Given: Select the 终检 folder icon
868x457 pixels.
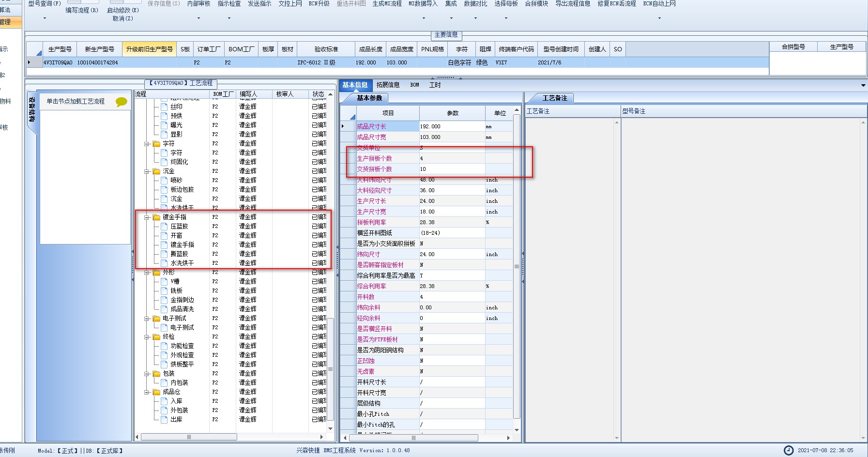Looking at the screenshot, I should (x=156, y=337).
